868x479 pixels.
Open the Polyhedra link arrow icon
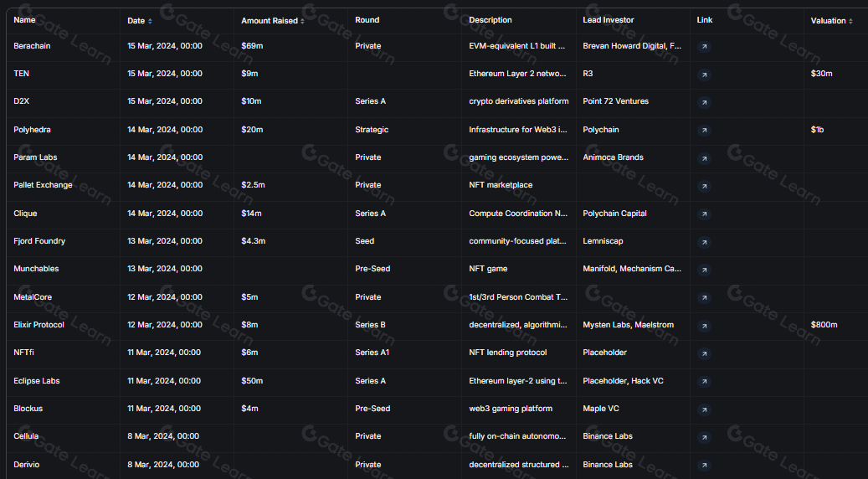[x=704, y=131]
